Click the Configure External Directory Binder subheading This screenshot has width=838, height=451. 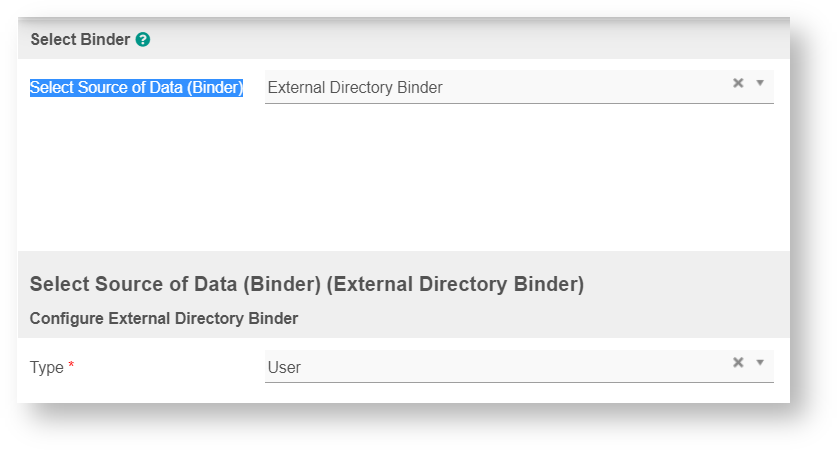pyautogui.click(x=164, y=319)
